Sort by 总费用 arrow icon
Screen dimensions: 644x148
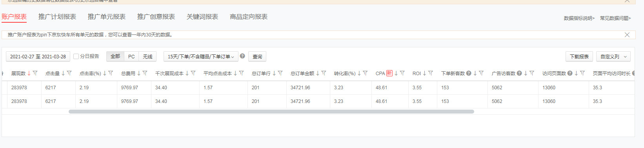[x=139, y=73]
